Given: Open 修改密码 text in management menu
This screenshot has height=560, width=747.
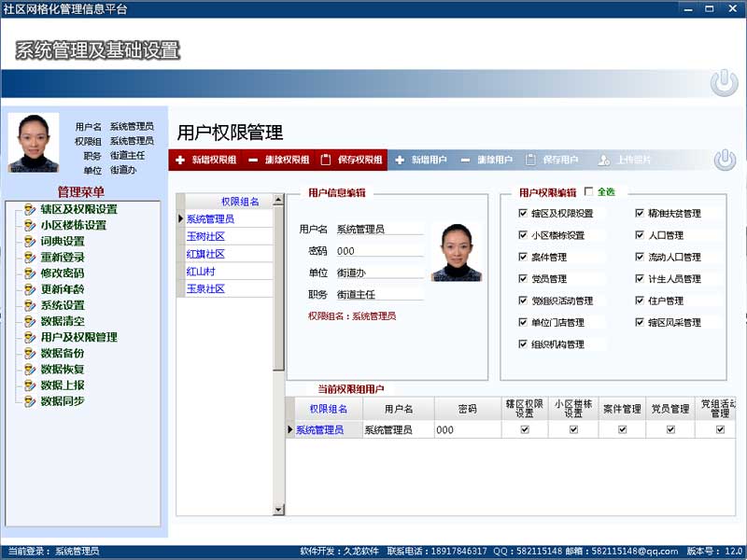Looking at the screenshot, I should (63, 273).
